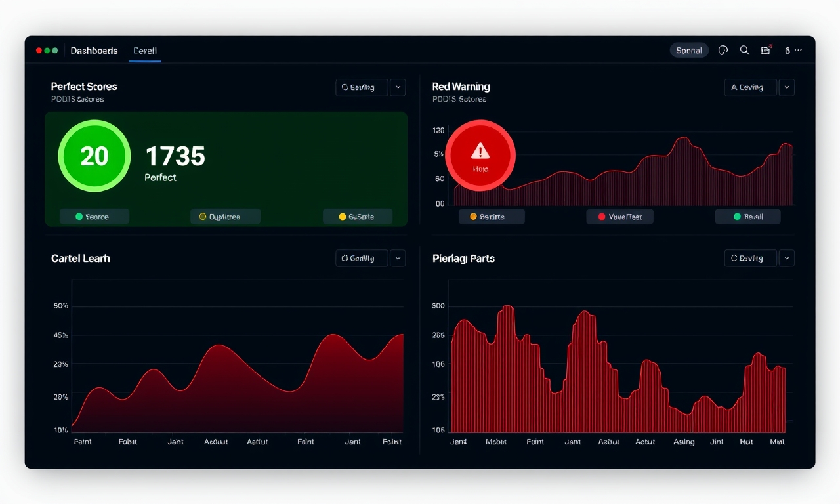Click the 10% axis label in Cartel Learh

(x=61, y=430)
